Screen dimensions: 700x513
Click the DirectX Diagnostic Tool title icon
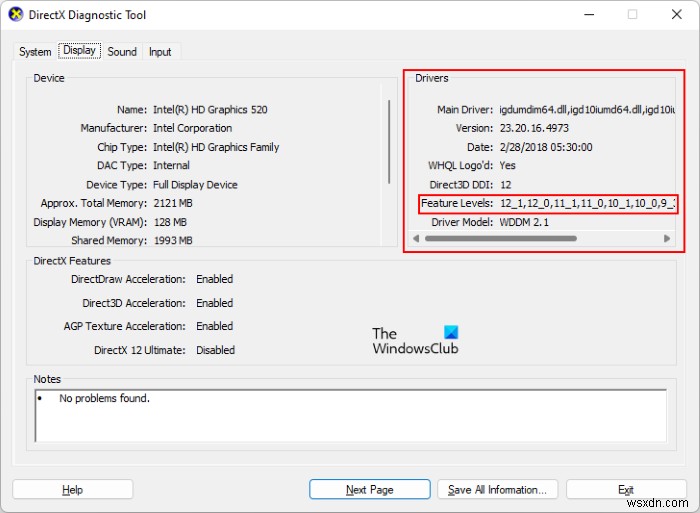tap(16, 14)
